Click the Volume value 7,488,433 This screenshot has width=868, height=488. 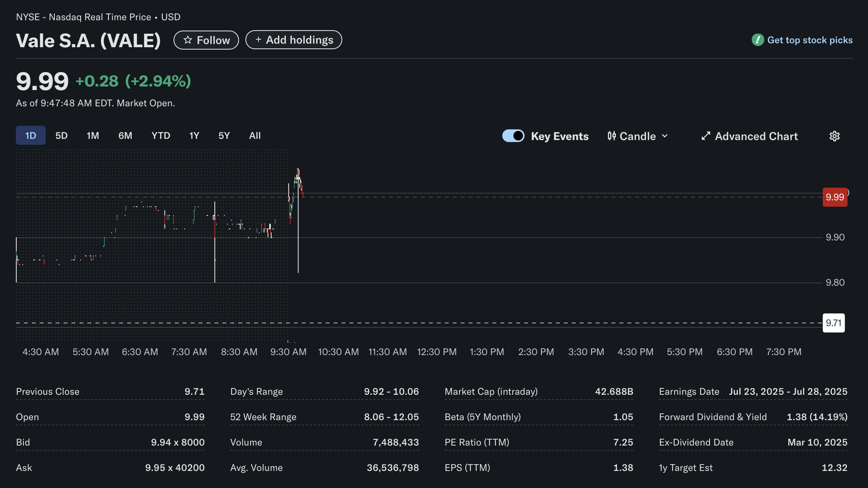tap(396, 442)
